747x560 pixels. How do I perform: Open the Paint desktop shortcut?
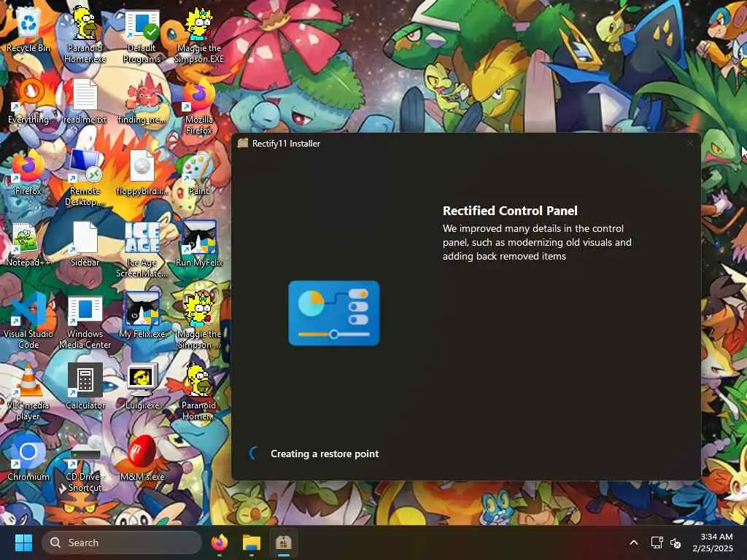(199, 172)
